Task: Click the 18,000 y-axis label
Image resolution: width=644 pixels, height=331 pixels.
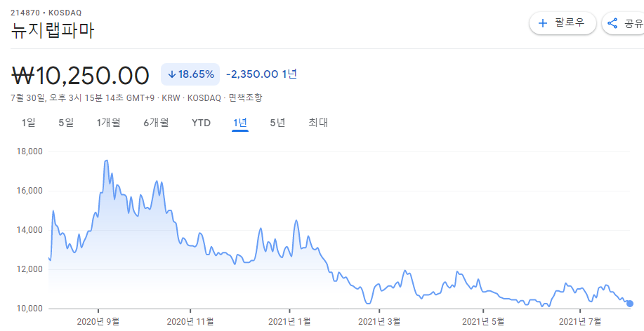Action: tap(29, 151)
